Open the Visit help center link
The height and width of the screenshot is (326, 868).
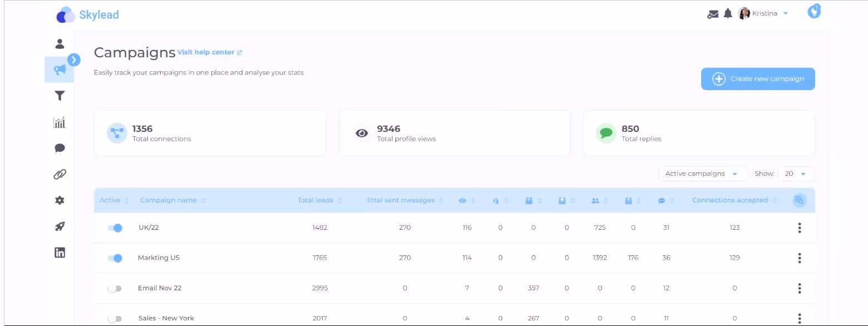pos(207,52)
